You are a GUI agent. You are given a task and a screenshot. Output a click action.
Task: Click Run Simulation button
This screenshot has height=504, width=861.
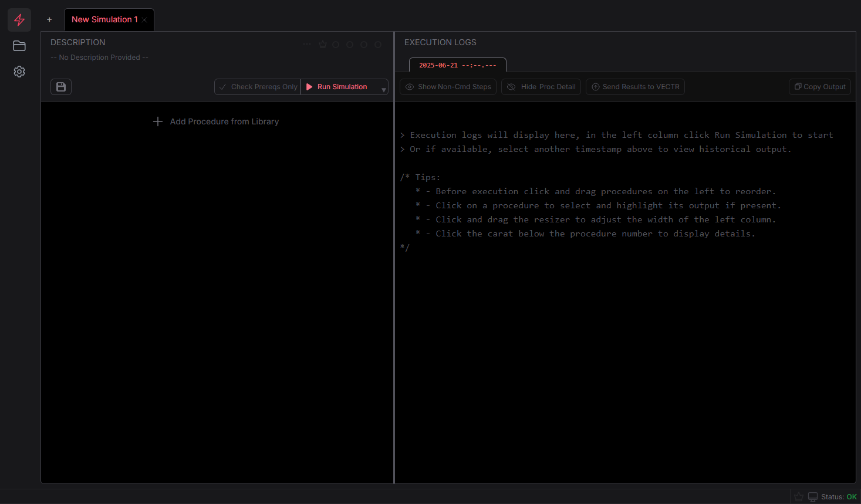point(340,87)
